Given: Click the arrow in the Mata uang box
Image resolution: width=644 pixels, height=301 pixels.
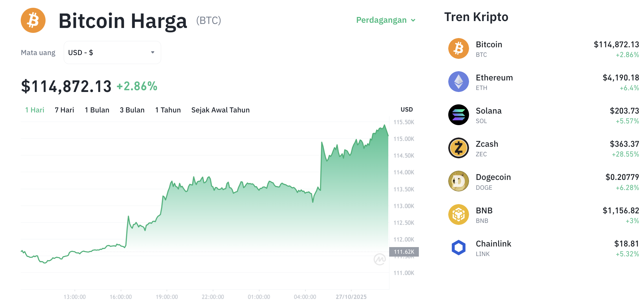Looking at the screenshot, I should (152, 52).
